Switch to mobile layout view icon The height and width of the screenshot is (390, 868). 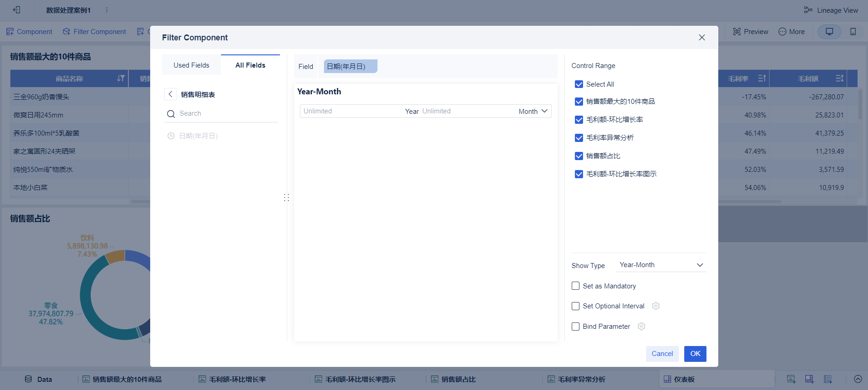tap(853, 31)
